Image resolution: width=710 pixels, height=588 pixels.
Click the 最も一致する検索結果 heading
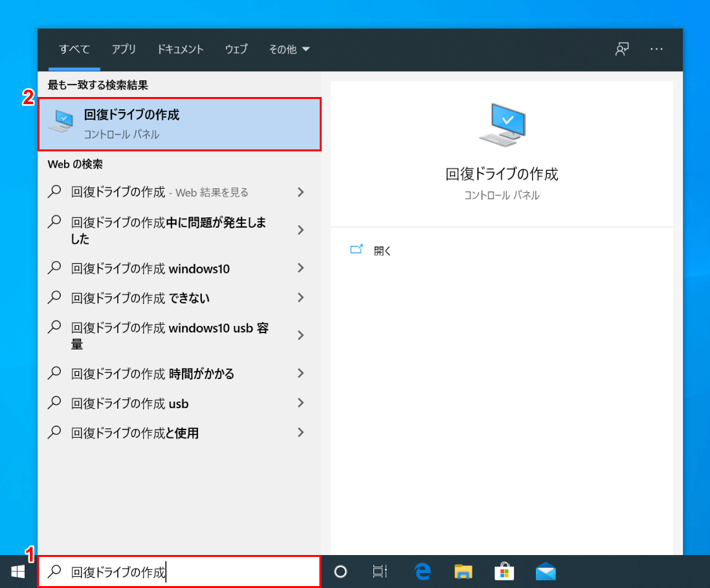click(98, 85)
